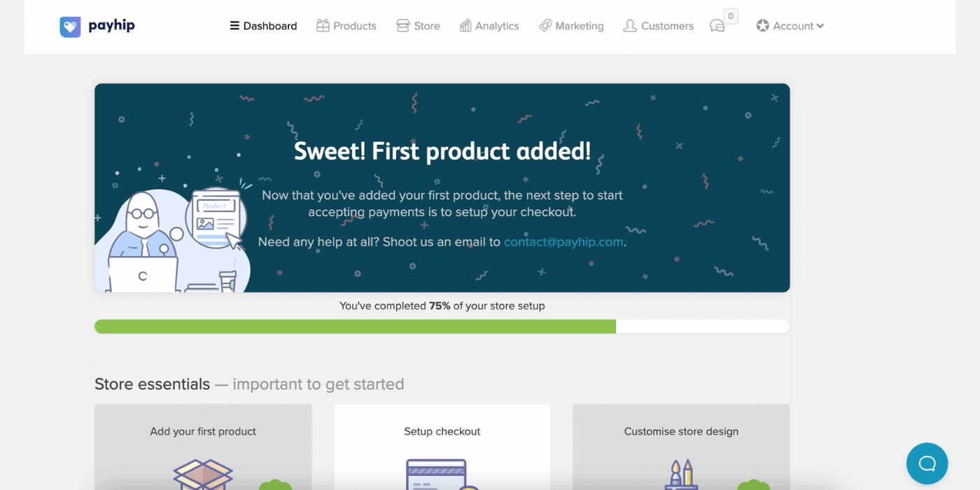Click the Analytics bar chart icon
Screen dimensions: 980x490
point(465,26)
